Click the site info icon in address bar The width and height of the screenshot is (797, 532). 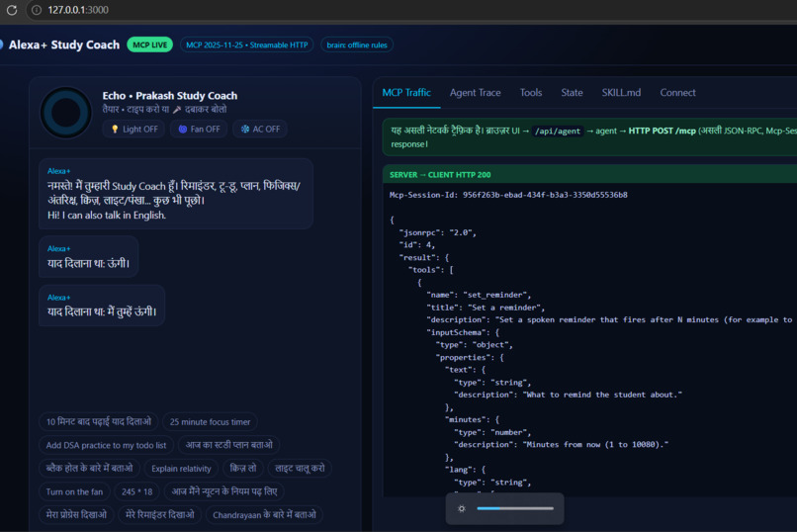[x=36, y=10]
